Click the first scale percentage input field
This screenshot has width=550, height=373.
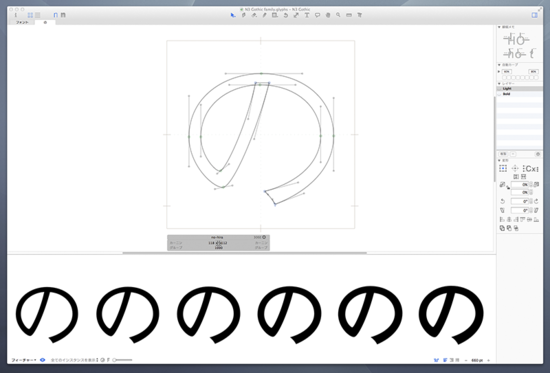520,184
